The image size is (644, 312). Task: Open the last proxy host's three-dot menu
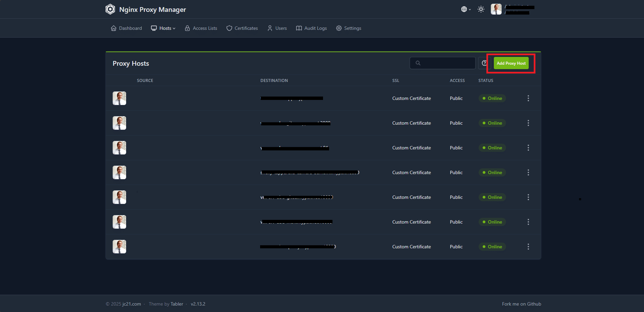pyautogui.click(x=528, y=247)
